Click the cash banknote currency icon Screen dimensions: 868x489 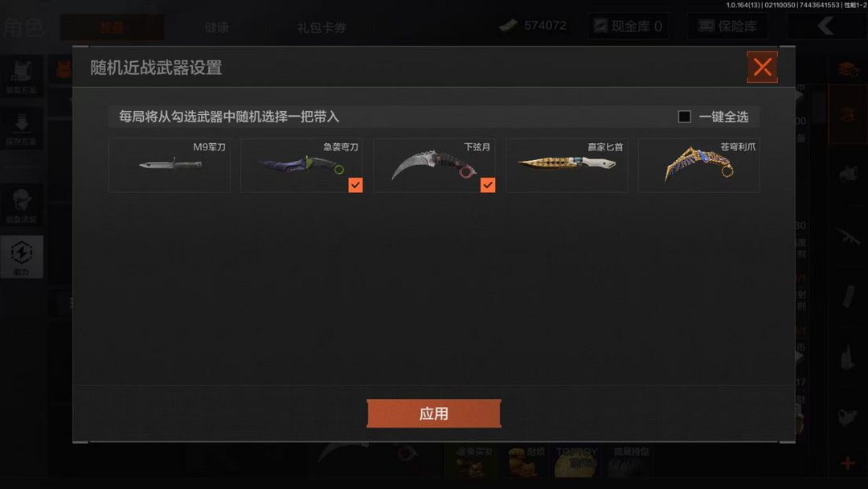coord(508,26)
